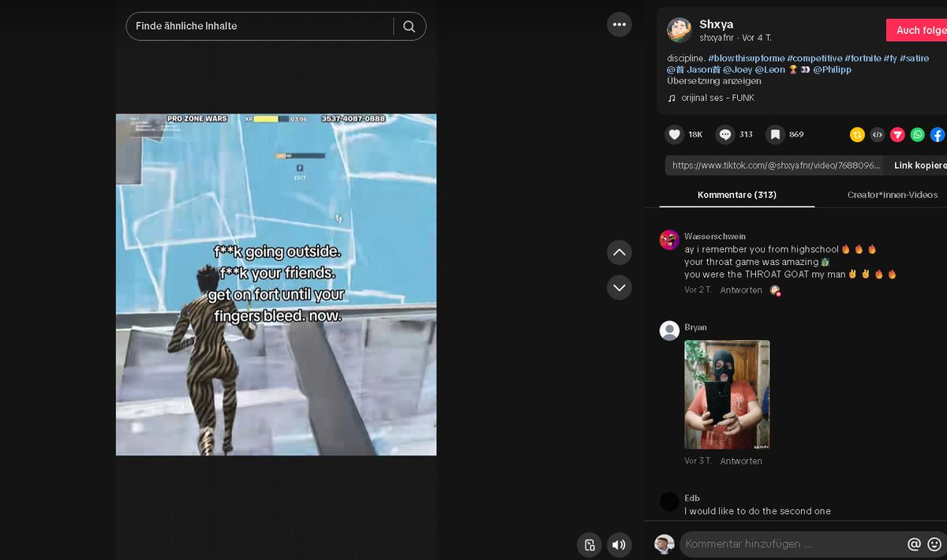Open the Shxya username heading
This screenshot has width=947, height=560.
[x=717, y=24]
